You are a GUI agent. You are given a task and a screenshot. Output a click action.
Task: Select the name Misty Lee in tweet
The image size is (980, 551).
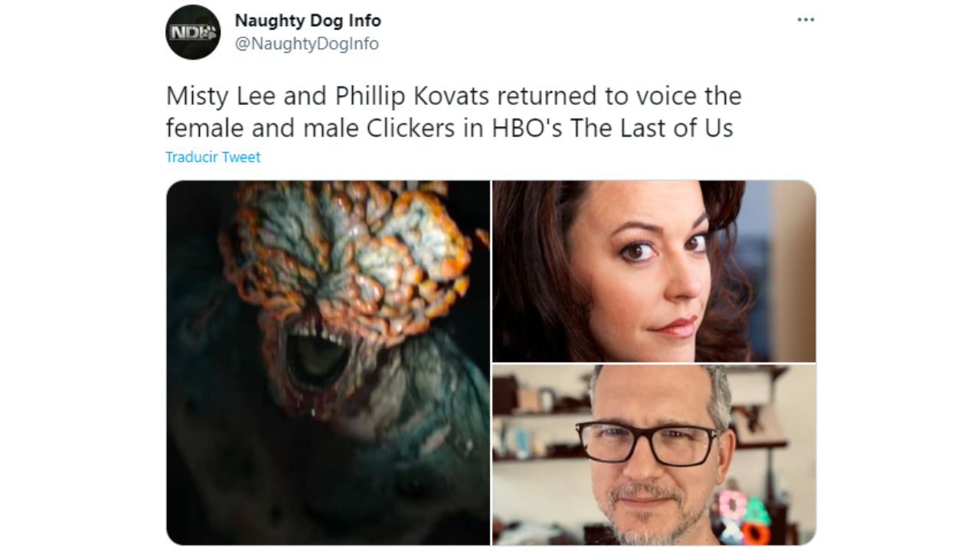click(223, 96)
